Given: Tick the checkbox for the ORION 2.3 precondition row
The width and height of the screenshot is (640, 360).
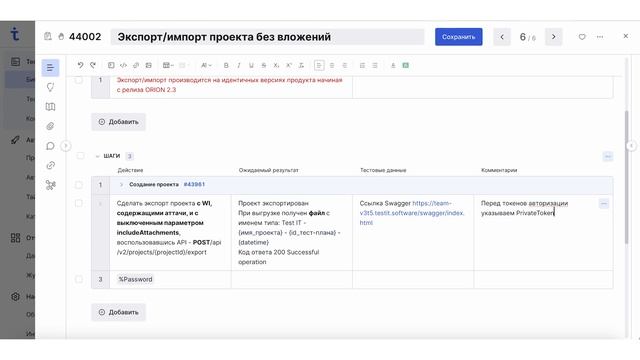Looking at the screenshot, I should pos(79,80).
